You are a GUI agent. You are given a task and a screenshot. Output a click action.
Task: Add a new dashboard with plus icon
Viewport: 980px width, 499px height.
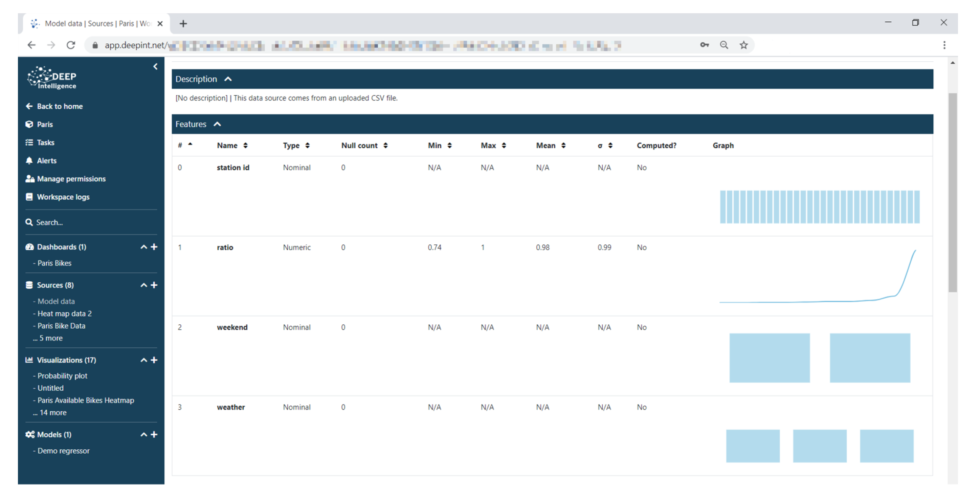pos(154,247)
